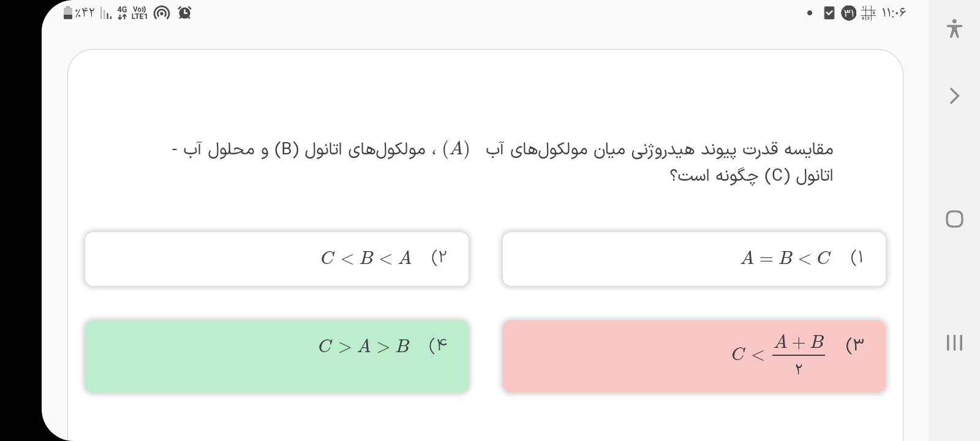Tap the checkmark notification icon
This screenshot has height=441, width=980.
click(829, 13)
